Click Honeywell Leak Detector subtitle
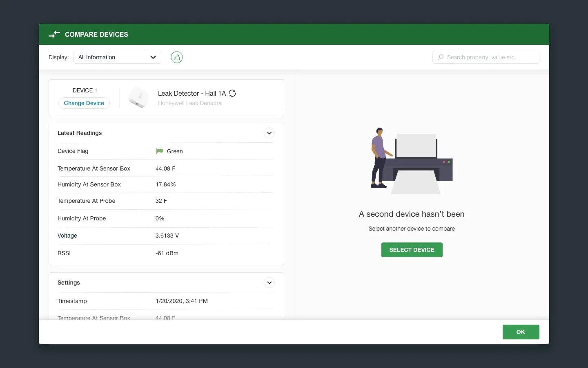Screen dimensions: 588x368 click(190, 103)
